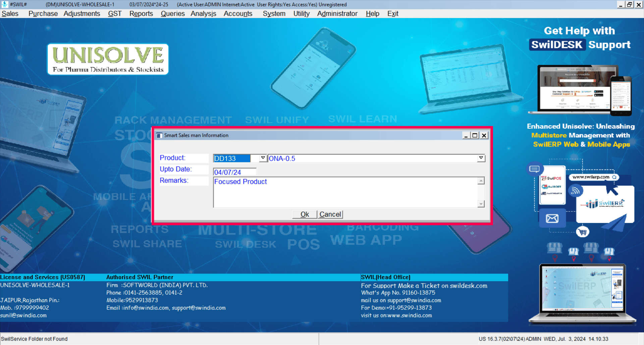
Task: Click the SwilERP laptop image
Action: click(582, 294)
